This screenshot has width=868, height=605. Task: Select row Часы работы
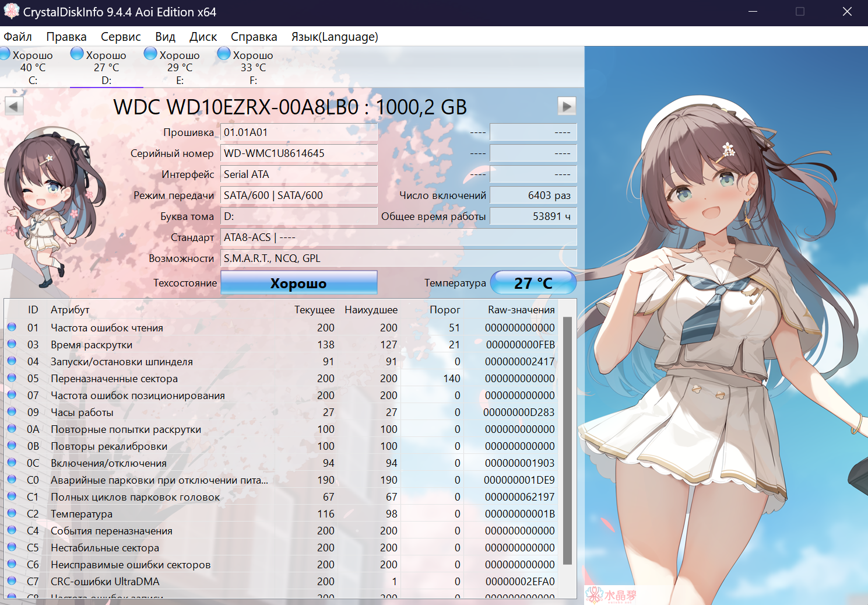[x=282, y=412]
